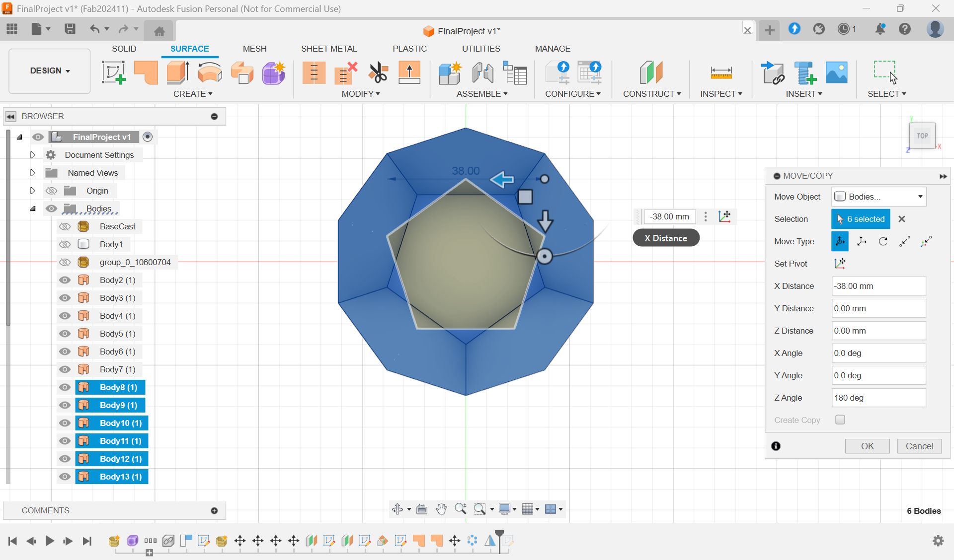Toggle visibility of Body13 (1)
The width and height of the screenshot is (954, 560).
click(65, 477)
